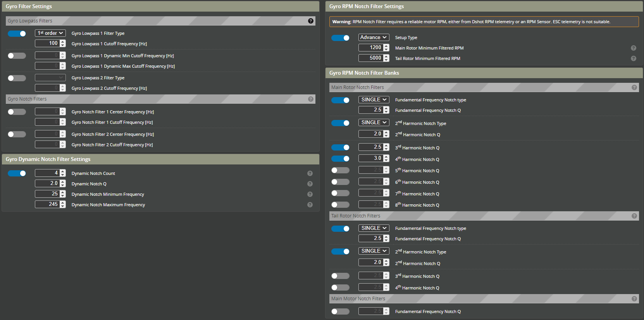Enable Main Motor Fundamental Frequency Notch toggle
This screenshot has width=644, height=320.
(x=340, y=311)
